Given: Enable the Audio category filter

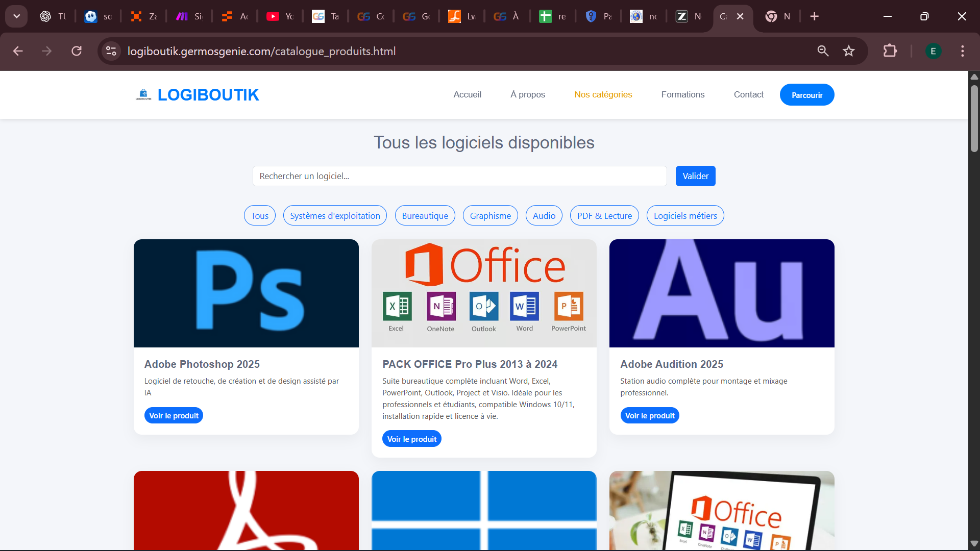Looking at the screenshot, I should [x=544, y=215].
